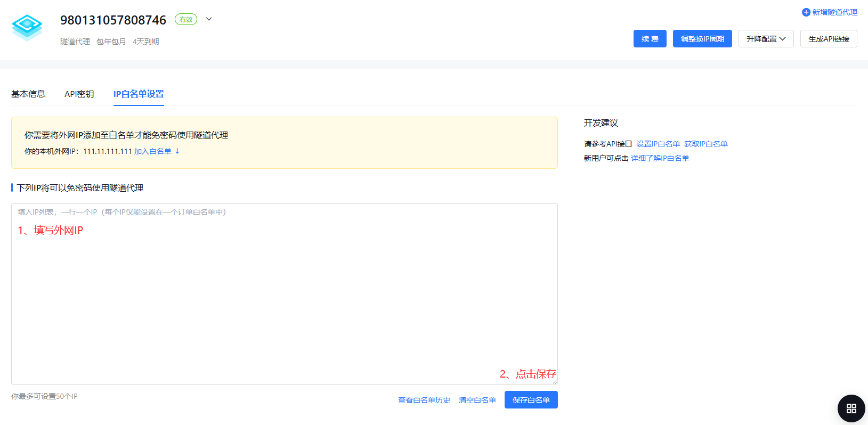This screenshot has height=425, width=868.
Task: Open the 升降配置 dropdown
Action: pos(766,39)
